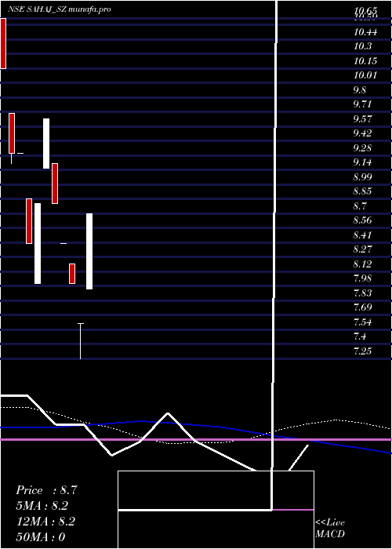The width and height of the screenshot is (392, 549).
Task: Select the 7.25 price axis label
Action: pyautogui.click(x=362, y=351)
